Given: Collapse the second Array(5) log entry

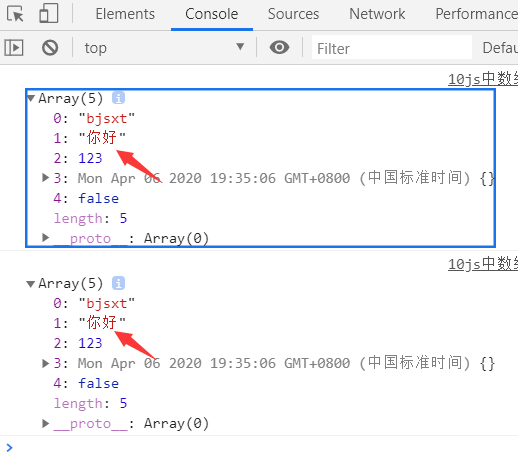Looking at the screenshot, I should pos(31,284).
